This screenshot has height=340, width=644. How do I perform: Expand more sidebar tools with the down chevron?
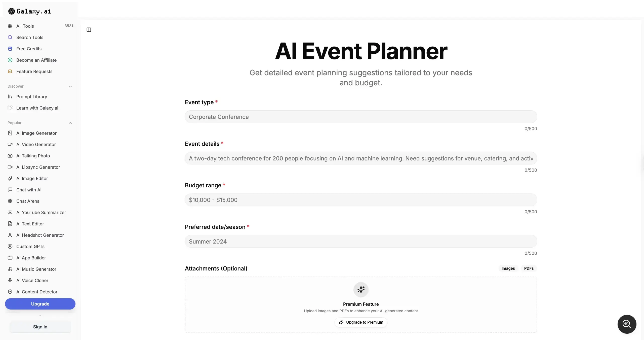click(x=40, y=315)
